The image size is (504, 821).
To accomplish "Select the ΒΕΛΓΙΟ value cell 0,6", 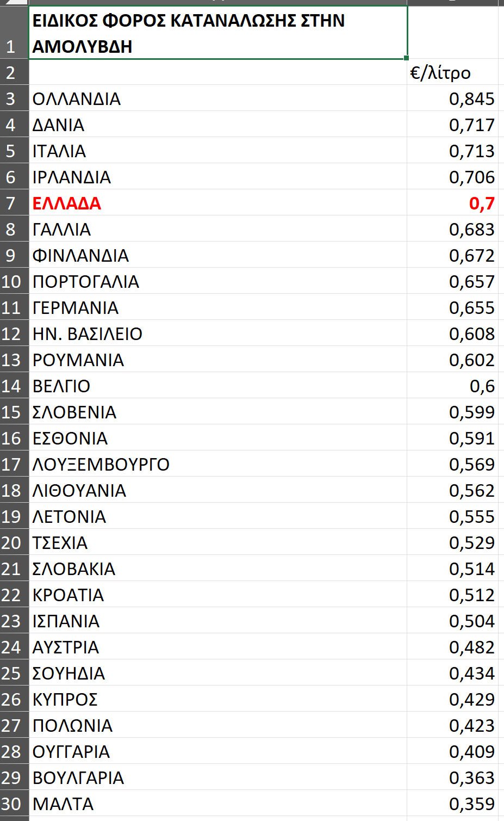I will pos(482,386).
